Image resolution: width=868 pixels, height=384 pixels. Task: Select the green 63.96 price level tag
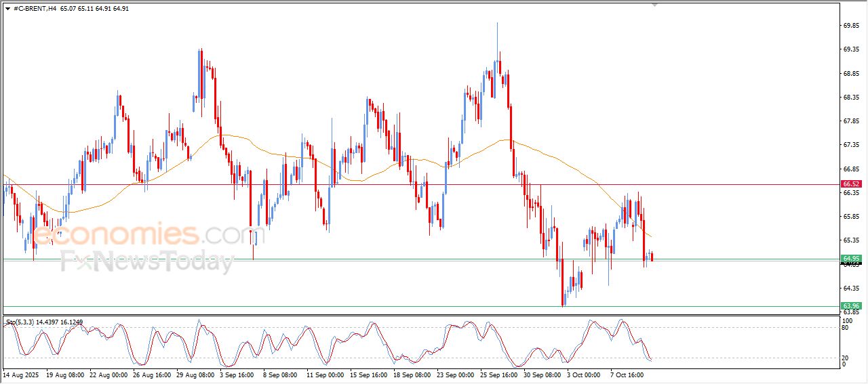tap(851, 306)
